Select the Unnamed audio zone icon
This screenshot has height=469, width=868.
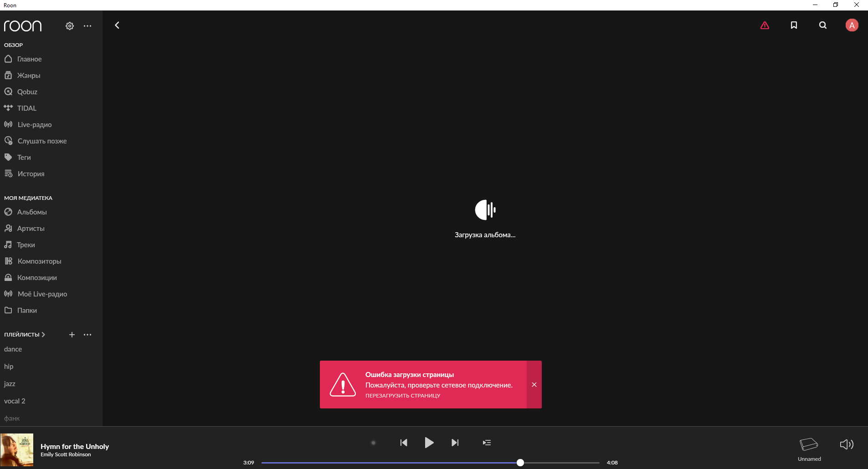pos(809,444)
